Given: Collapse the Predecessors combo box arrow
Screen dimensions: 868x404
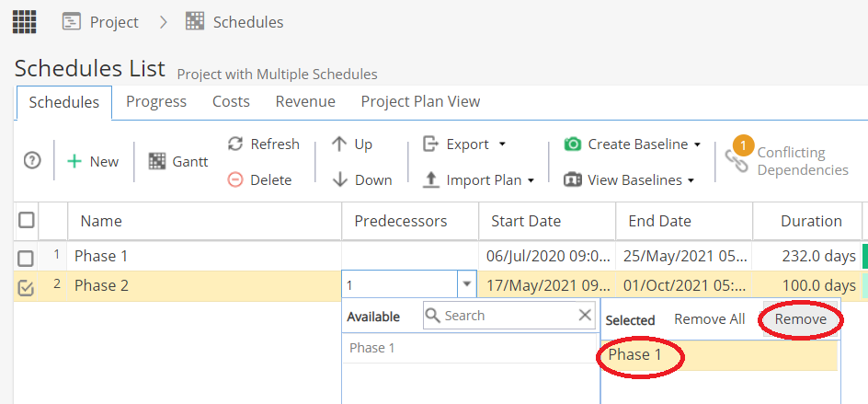Looking at the screenshot, I should (467, 285).
